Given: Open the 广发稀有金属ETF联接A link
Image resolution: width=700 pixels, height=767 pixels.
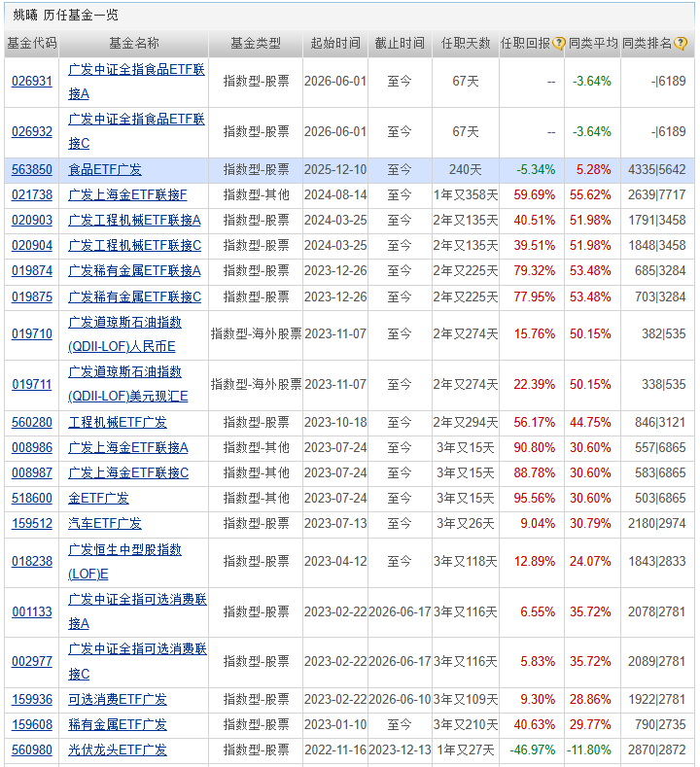Looking at the screenshot, I should [134, 271].
